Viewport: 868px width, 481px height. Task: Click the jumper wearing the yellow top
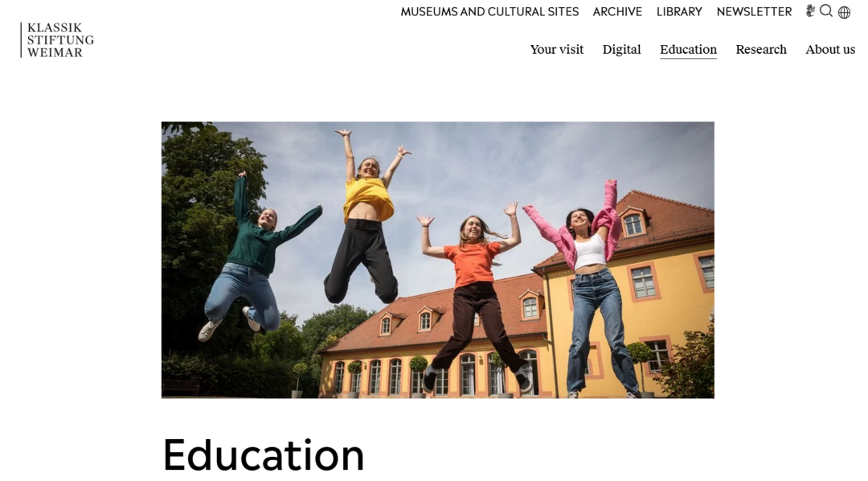point(366,219)
